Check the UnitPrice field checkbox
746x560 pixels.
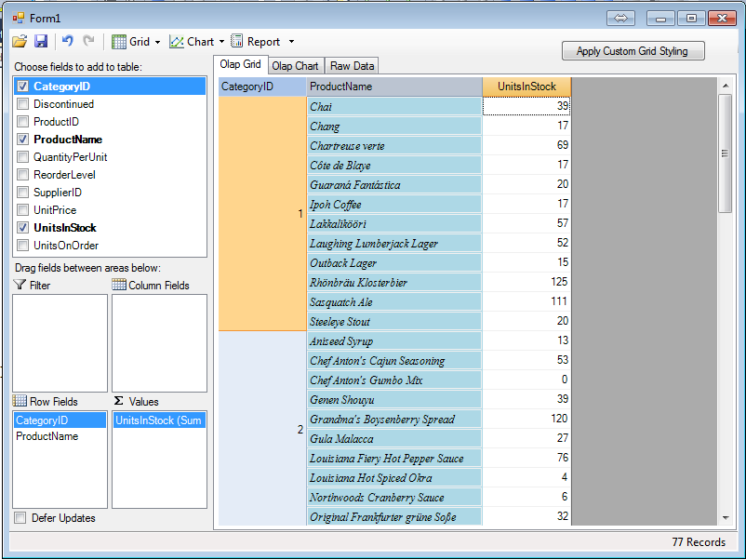(22, 209)
